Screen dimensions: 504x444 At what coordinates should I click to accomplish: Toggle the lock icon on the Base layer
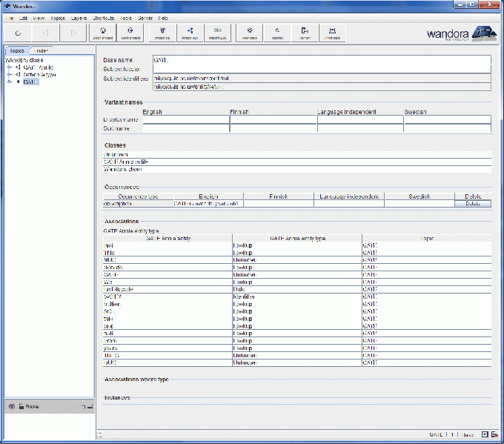(x=21, y=407)
